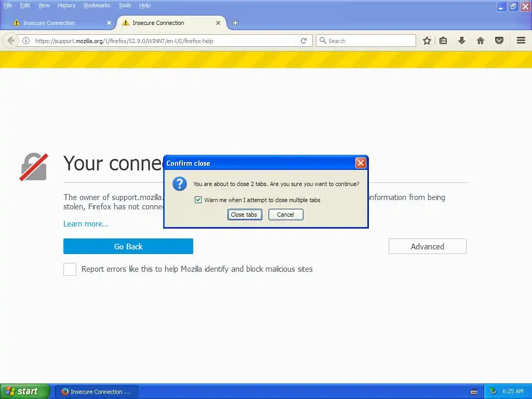Open the keyboard icon in the taskbar
Image resolution: width=532 pixels, height=399 pixels.
(x=474, y=392)
